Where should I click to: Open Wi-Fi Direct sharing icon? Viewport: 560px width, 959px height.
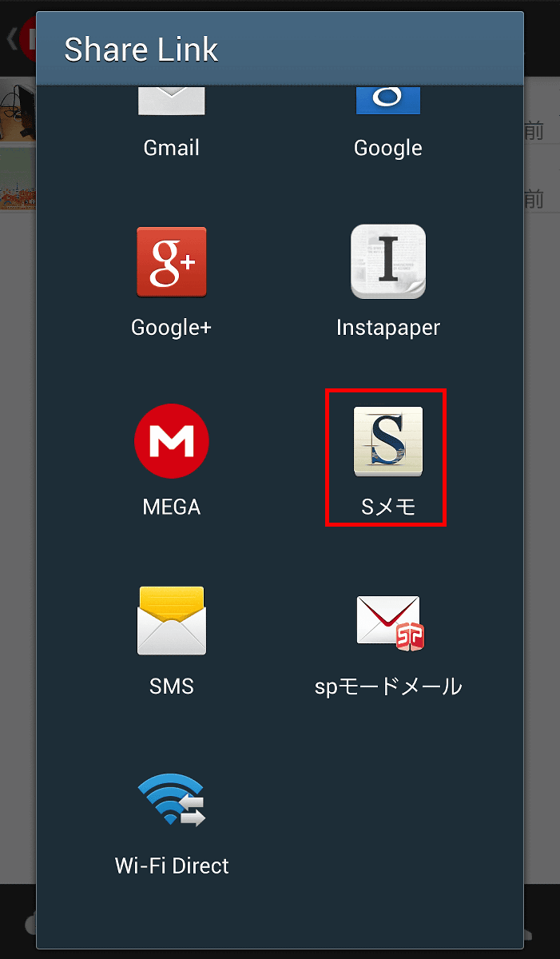click(172, 799)
